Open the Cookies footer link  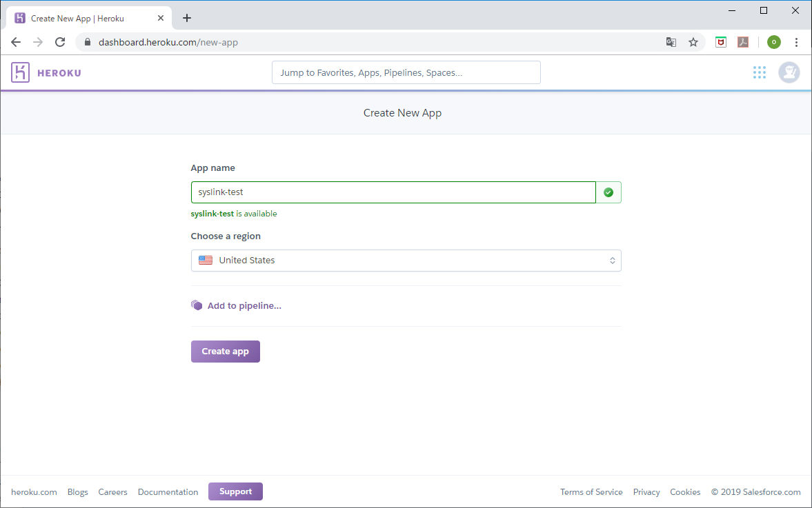pos(685,492)
